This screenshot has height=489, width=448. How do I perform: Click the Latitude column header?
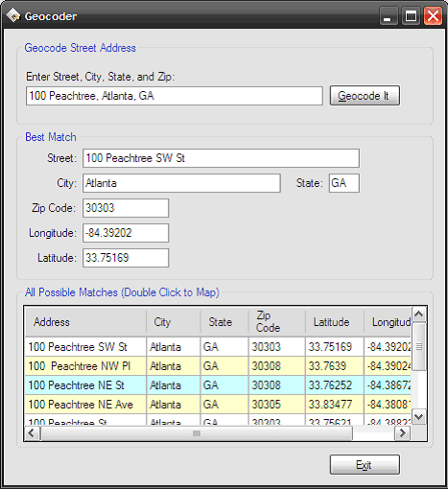click(335, 322)
